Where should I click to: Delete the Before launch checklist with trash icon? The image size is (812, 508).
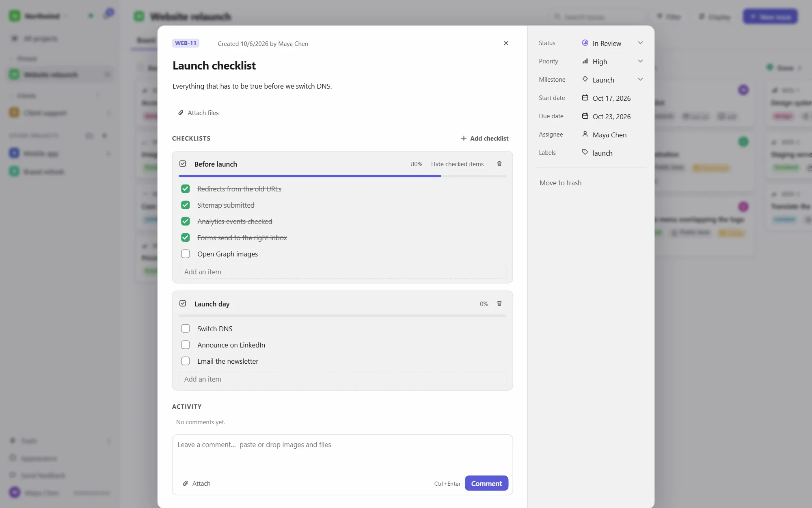pos(499,164)
